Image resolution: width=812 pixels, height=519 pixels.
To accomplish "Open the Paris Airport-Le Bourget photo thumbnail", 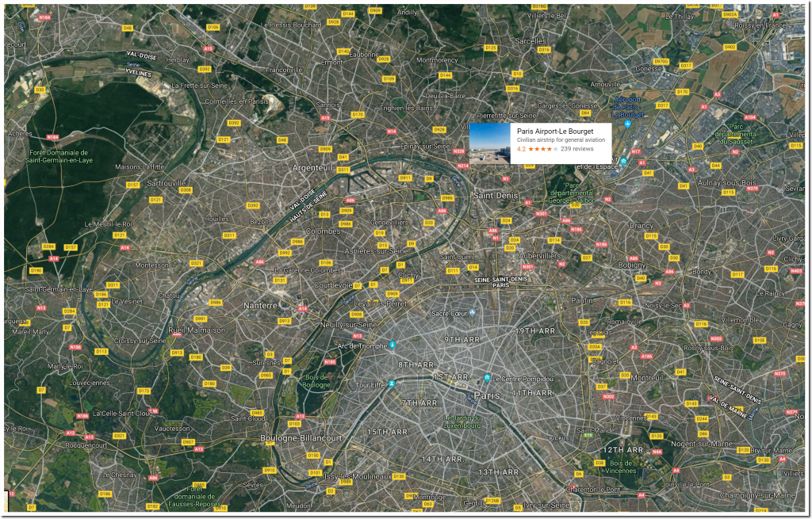I will tap(490, 143).
